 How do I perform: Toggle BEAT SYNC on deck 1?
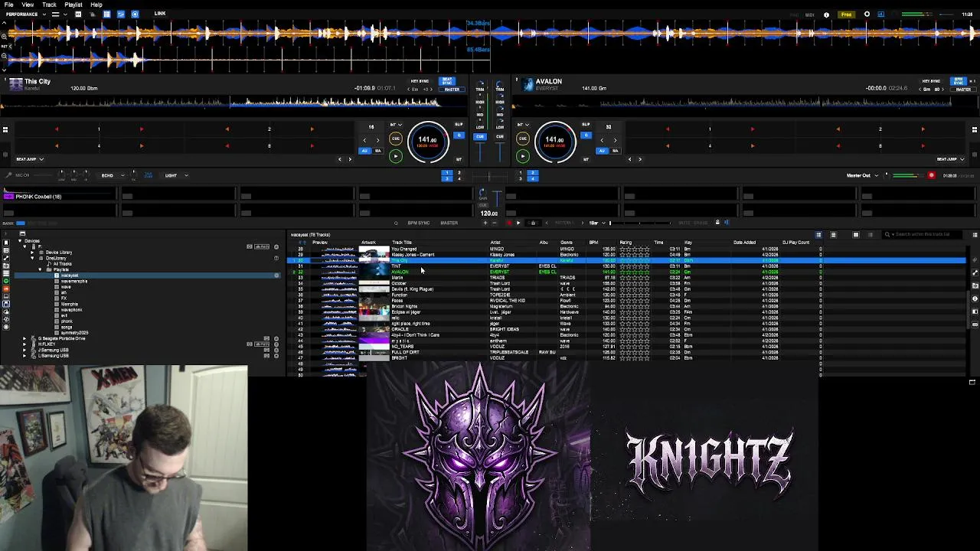[447, 81]
